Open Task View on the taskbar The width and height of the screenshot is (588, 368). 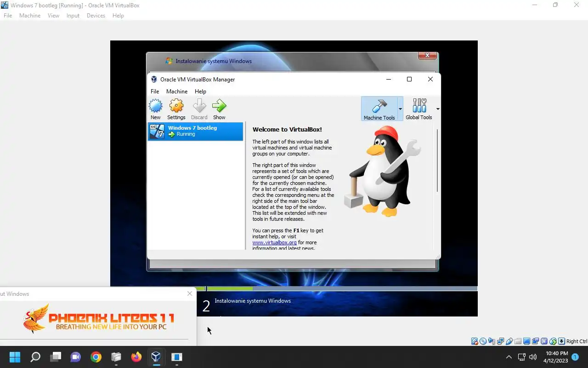pyautogui.click(x=56, y=357)
